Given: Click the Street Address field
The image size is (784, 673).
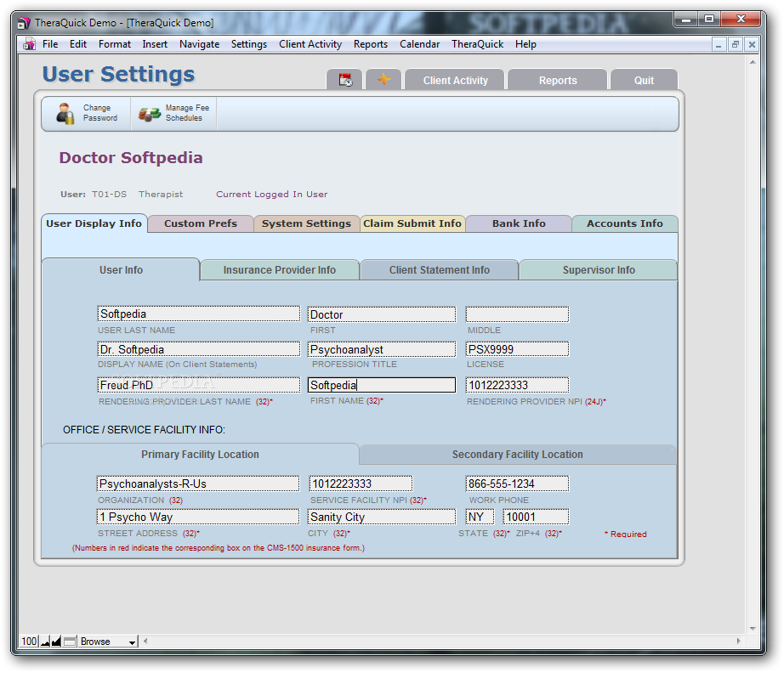Looking at the screenshot, I should [x=198, y=517].
